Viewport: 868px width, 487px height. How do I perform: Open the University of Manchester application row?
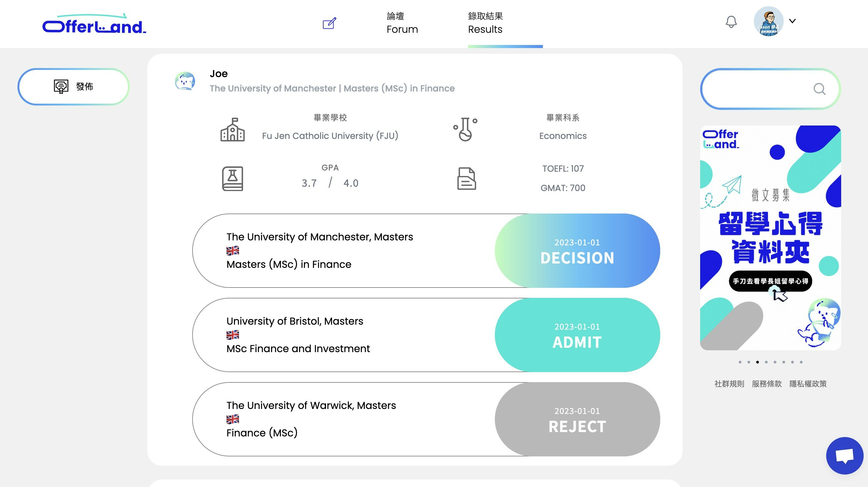click(426, 250)
